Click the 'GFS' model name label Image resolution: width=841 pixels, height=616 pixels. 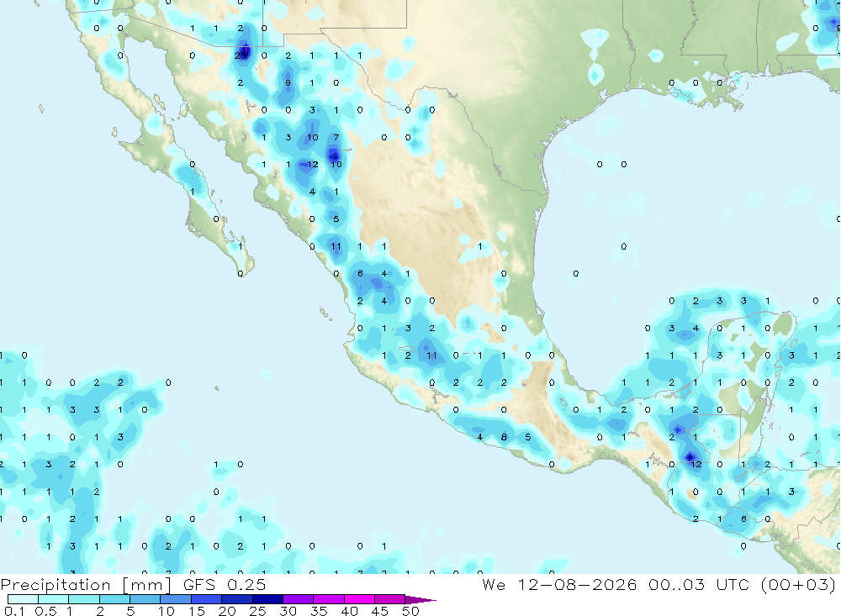click(x=199, y=584)
